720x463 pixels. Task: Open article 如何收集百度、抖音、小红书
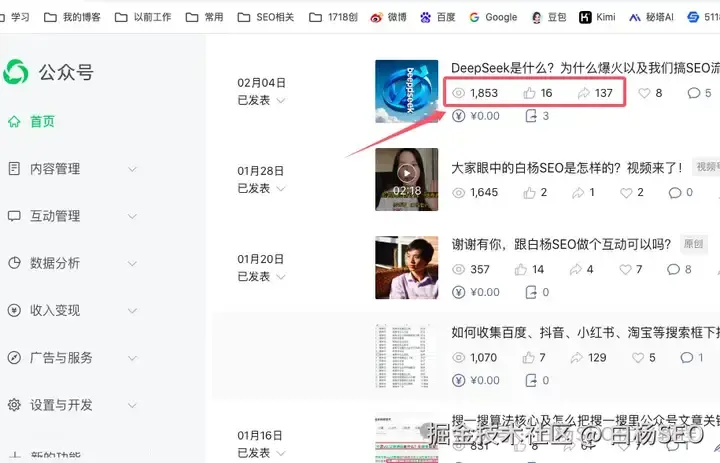pyautogui.click(x=585, y=333)
